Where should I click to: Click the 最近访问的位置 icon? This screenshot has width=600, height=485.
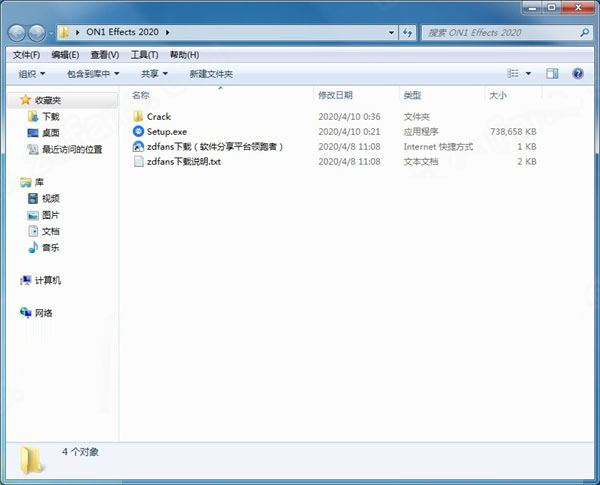pos(33,149)
